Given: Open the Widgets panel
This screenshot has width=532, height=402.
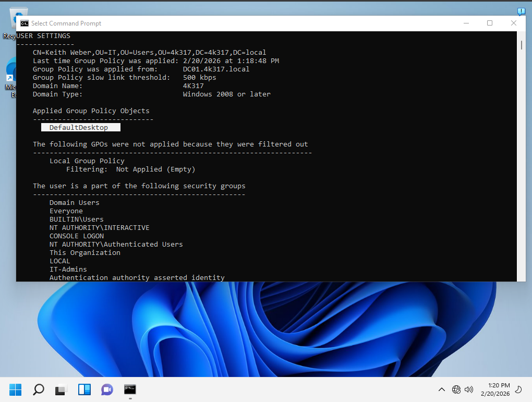Looking at the screenshot, I should tap(84, 389).
